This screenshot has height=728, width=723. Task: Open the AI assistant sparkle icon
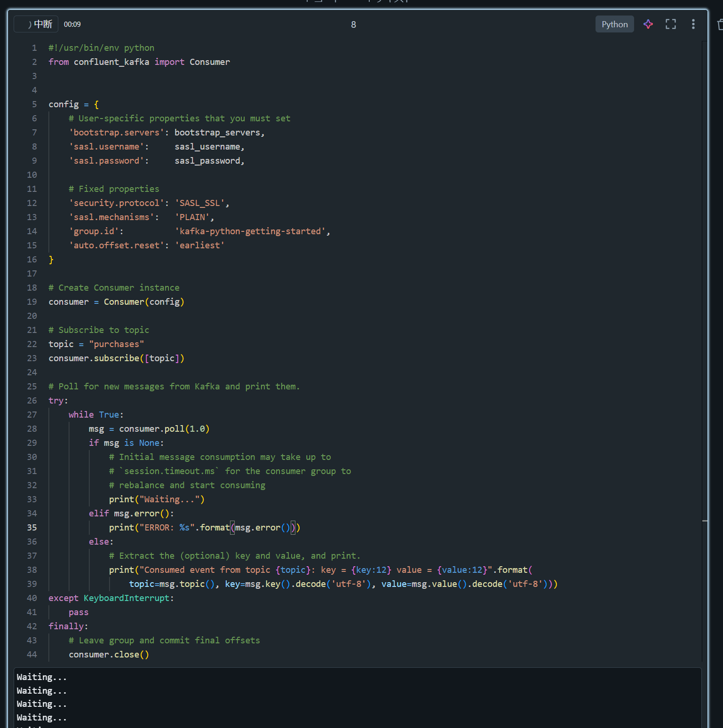[648, 24]
